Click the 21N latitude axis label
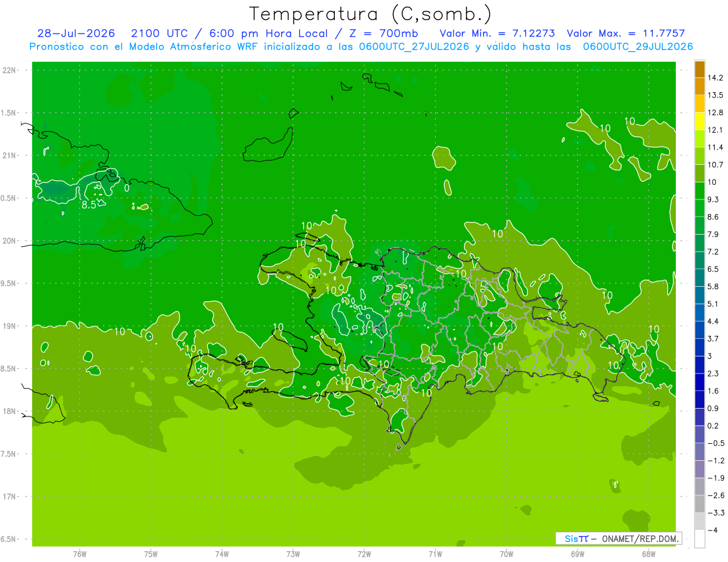Viewport: 728px width, 562px height. tap(10, 155)
